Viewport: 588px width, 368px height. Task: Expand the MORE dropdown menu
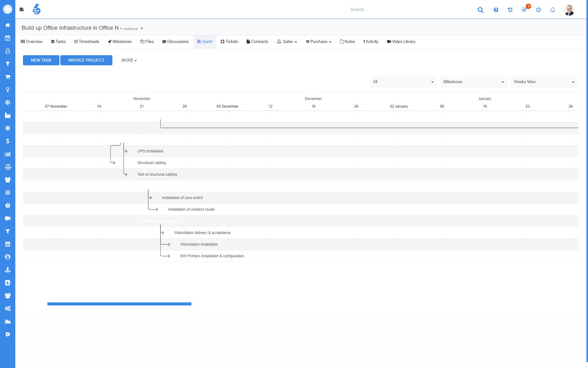(129, 60)
